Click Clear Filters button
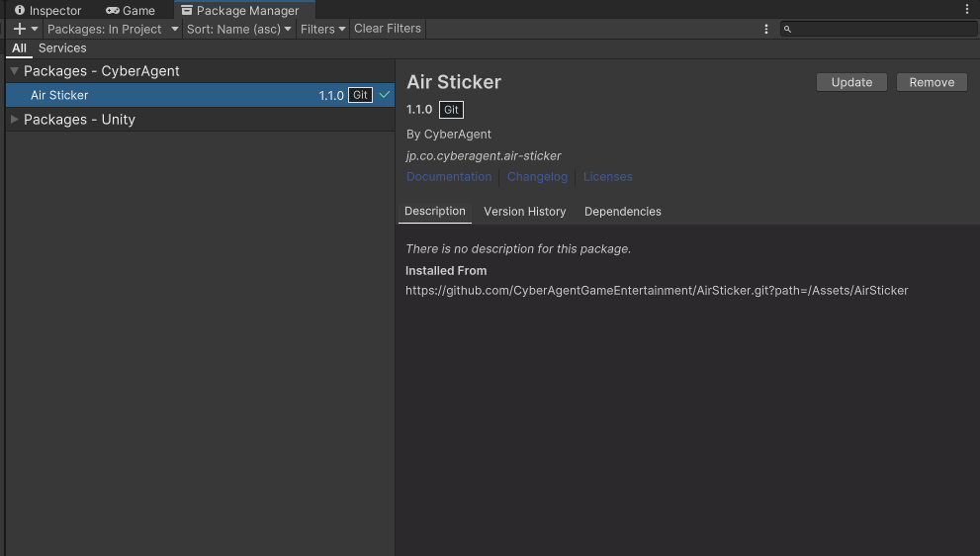The width and height of the screenshot is (980, 556). click(388, 29)
